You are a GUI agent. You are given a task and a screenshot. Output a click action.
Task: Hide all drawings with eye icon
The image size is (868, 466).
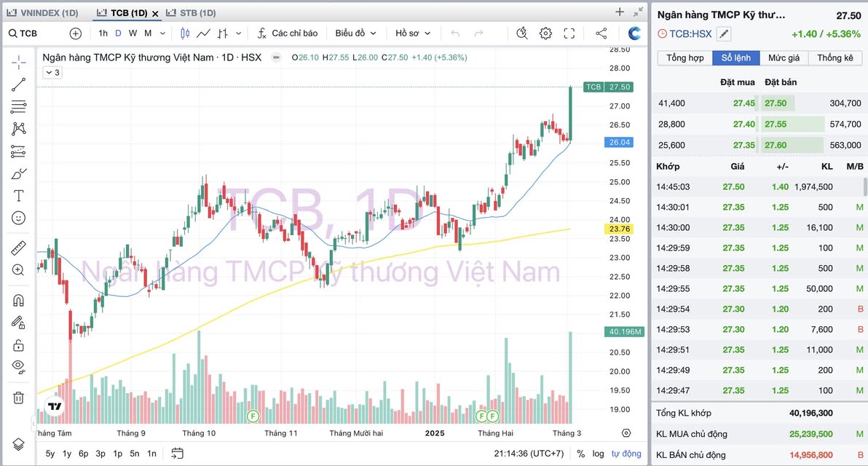coord(18,366)
